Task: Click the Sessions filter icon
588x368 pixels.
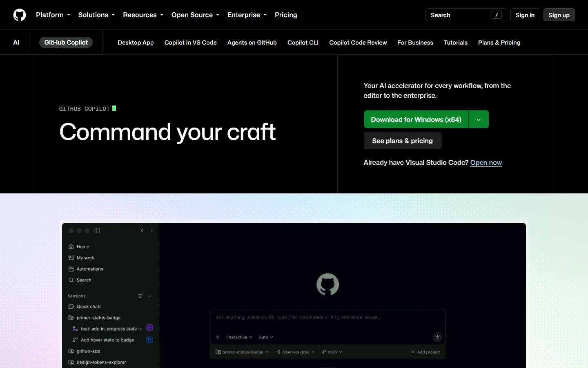Action: click(x=140, y=296)
